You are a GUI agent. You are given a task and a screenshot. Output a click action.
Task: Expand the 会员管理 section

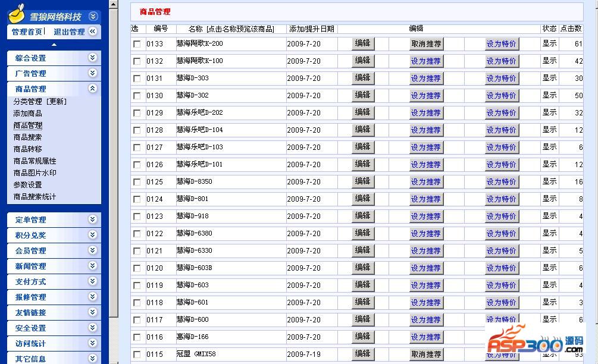click(93, 250)
